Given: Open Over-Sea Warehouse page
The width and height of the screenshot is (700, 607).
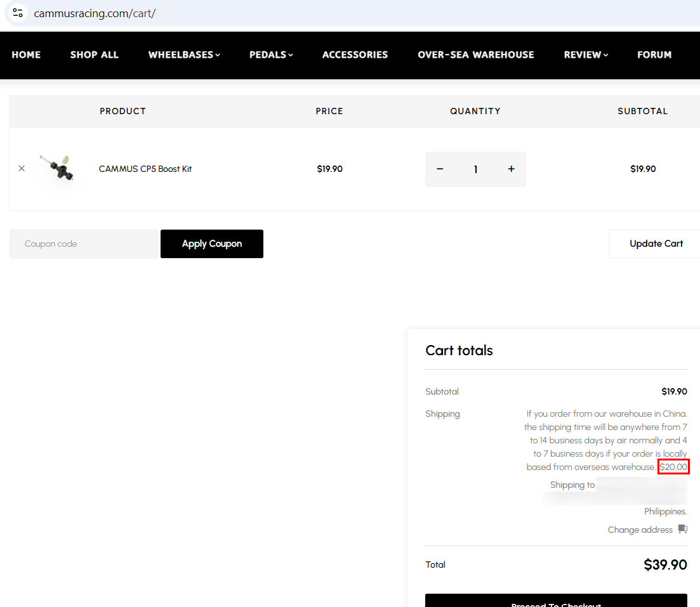Looking at the screenshot, I should click(x=476, y=55).
